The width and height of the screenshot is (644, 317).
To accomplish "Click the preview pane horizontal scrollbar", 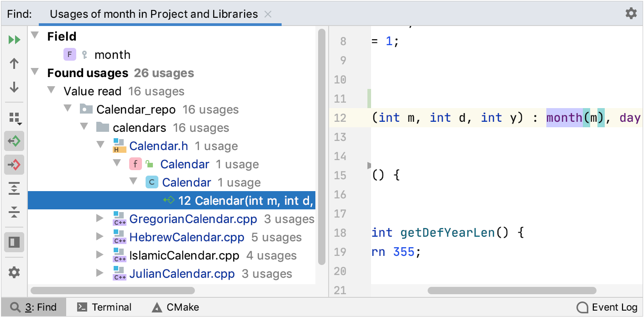I will [x=511, y=291].
